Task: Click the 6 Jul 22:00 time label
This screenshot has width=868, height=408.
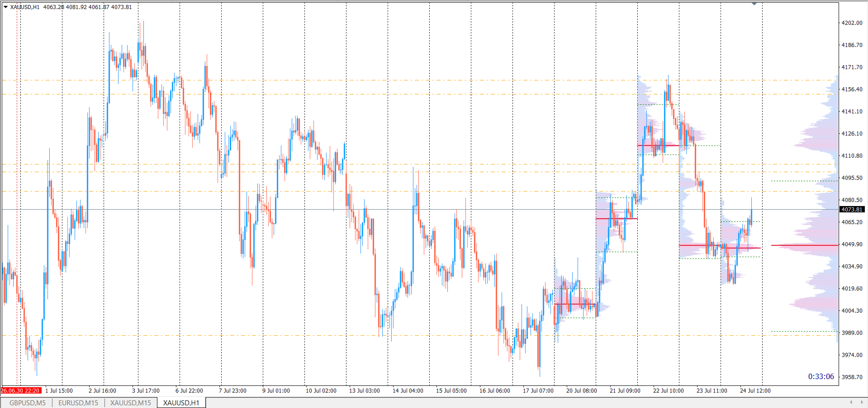Action: (189, 391)
